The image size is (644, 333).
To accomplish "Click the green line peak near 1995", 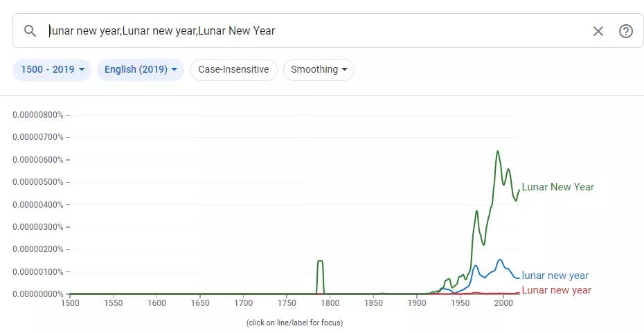I will [497, 151].
